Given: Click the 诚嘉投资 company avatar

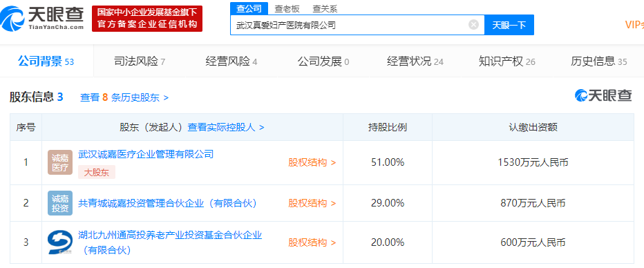Looking at the screenshot, I should [60, 203].
